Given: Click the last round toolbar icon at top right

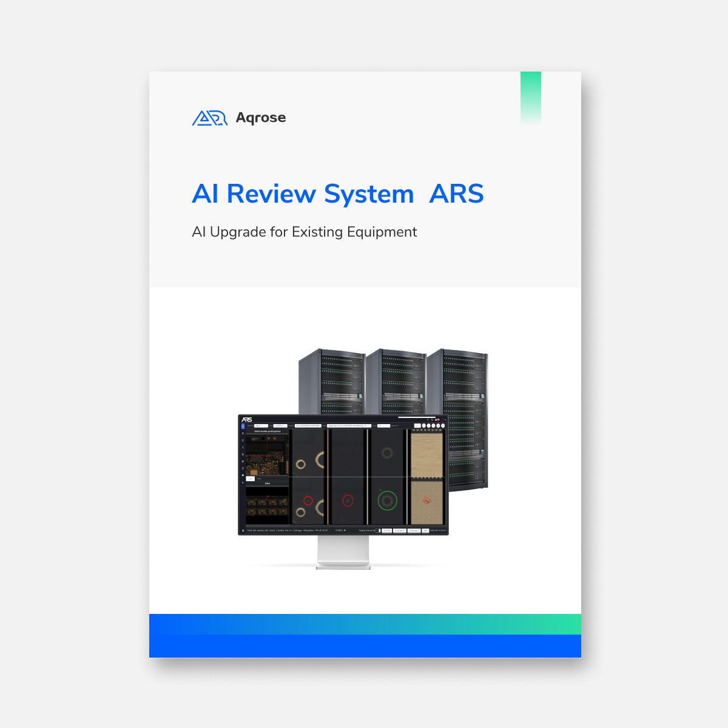Looking at the screenshot, I should coord(443,426).
